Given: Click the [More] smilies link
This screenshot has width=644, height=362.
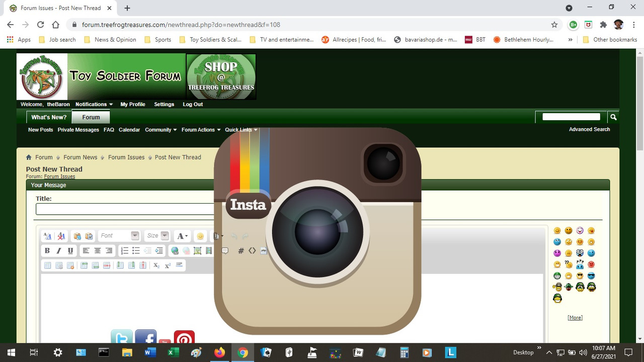Looking at the screenshot, I should coord(575,318).
